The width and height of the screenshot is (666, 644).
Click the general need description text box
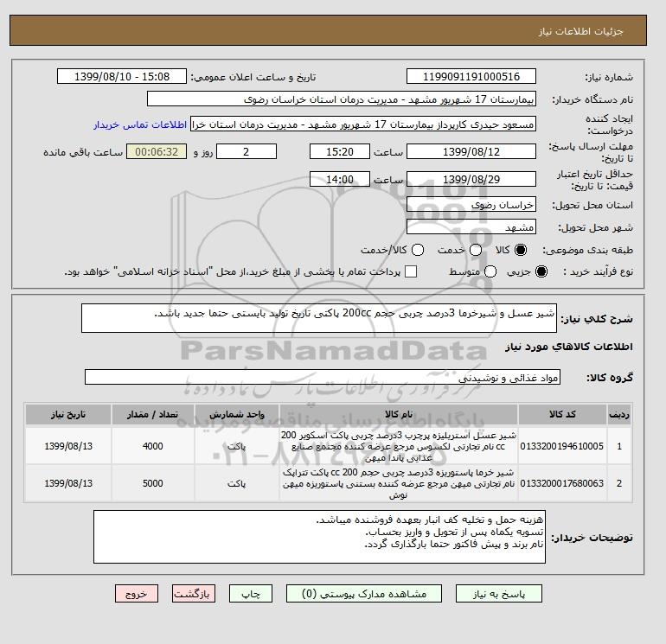click(319, 318)
